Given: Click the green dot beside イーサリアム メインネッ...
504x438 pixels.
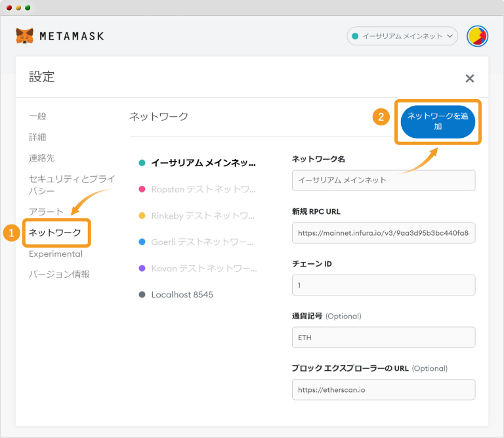Looking at the screenshot, I should tap(142, 163).
